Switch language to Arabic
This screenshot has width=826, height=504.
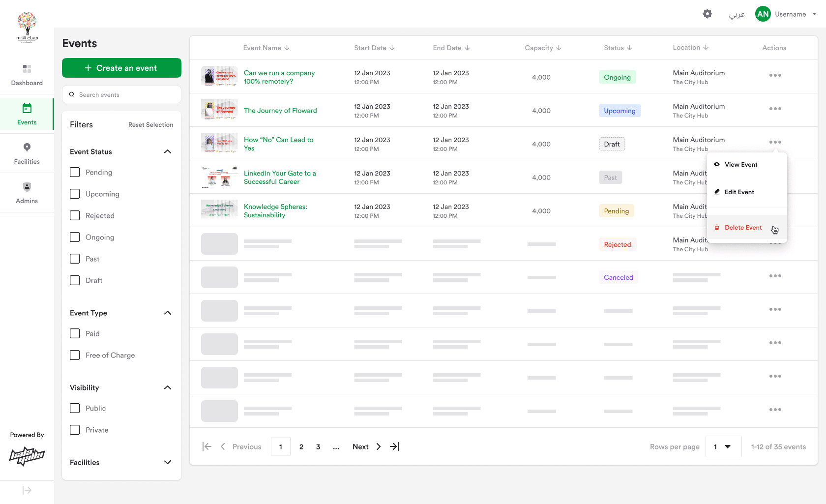(737, 14)
